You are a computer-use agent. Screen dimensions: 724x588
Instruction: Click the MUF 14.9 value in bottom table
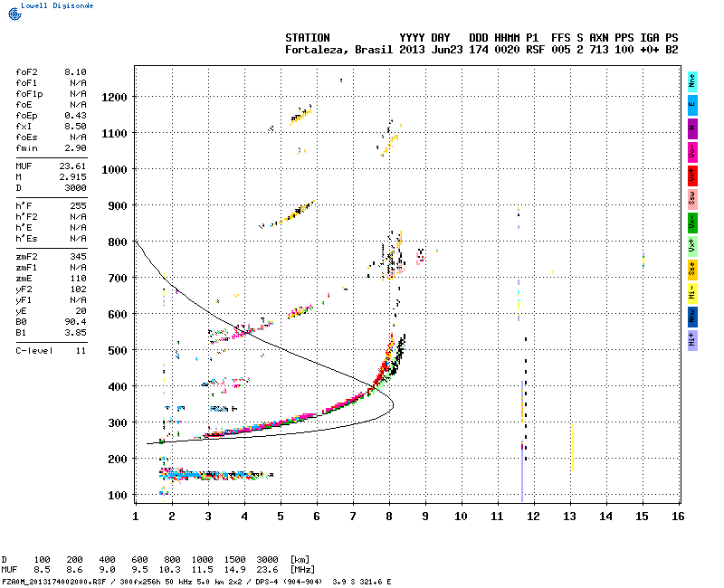click(x=234, y=570)
